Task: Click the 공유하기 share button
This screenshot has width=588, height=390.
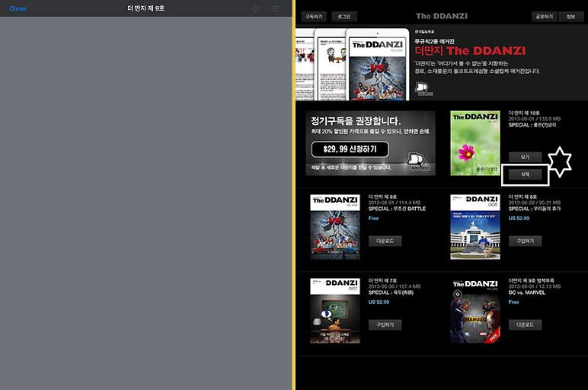Action: pos(544,17)
